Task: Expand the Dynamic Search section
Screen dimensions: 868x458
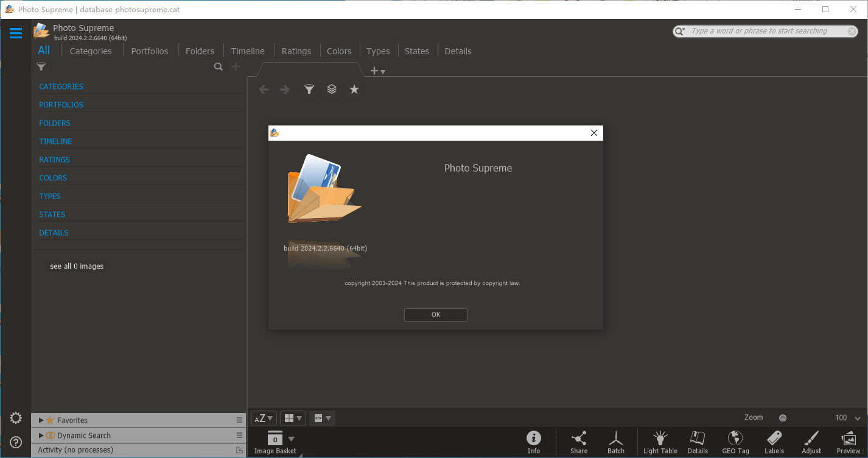Action: point(41,435)
